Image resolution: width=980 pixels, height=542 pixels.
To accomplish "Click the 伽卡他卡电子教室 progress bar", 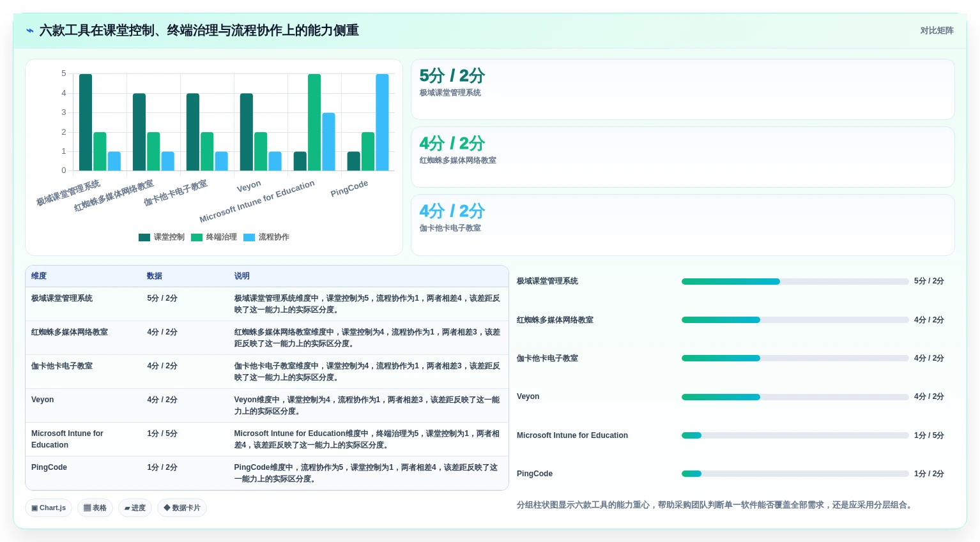I will [795, 358].
